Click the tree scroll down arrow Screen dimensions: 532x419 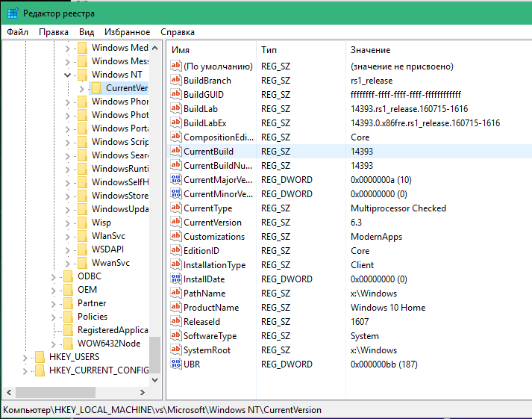click(x=154, y=380)
